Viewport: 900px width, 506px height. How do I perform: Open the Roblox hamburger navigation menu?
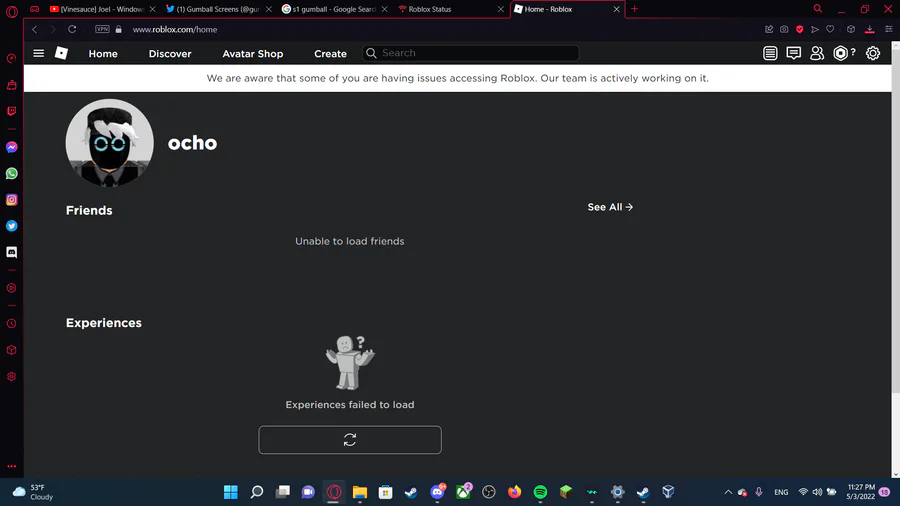coord(38,53)
